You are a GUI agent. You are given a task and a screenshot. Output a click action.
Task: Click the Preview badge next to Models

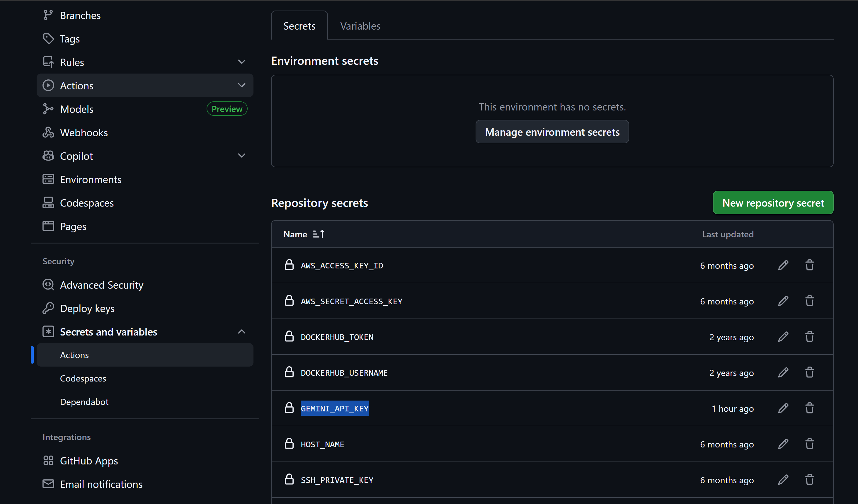227,109
